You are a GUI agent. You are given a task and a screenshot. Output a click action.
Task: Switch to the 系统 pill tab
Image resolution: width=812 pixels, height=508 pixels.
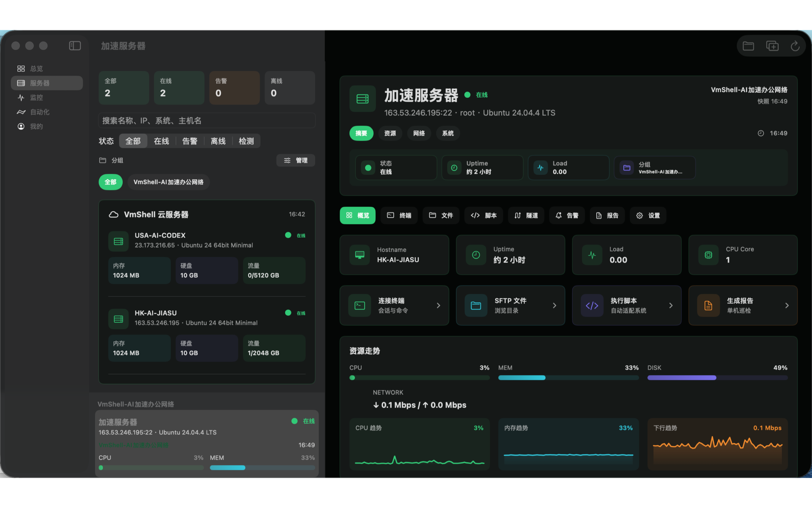448,133
